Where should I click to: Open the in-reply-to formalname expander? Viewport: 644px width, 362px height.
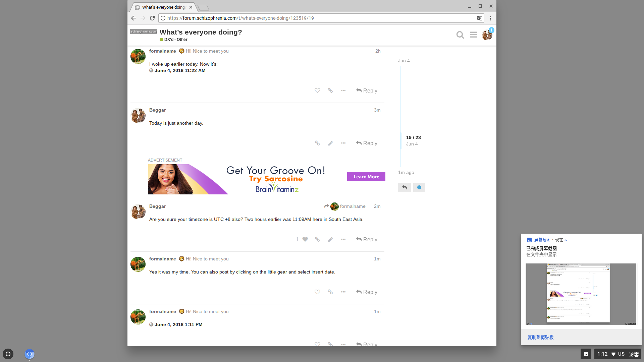pyautogui.click(x=345, y=206)
